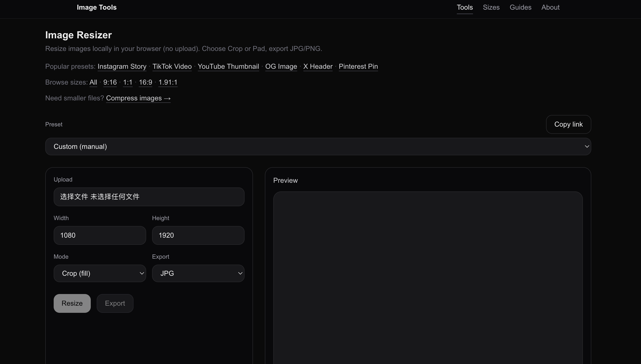641x364 pixels.
Task: Open the 16:9 sizes link
Action: point(145,82)
